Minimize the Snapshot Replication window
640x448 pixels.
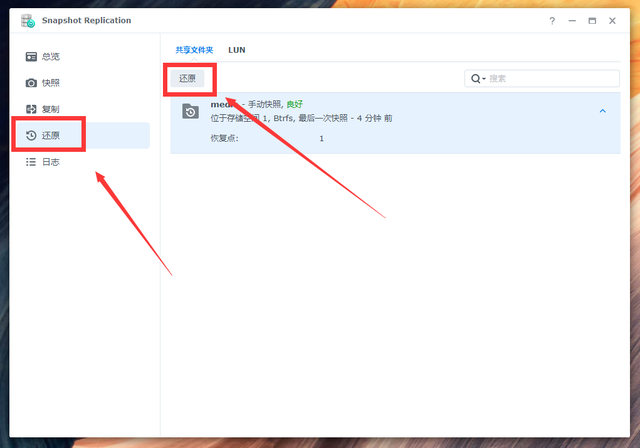tap(572, 21)
